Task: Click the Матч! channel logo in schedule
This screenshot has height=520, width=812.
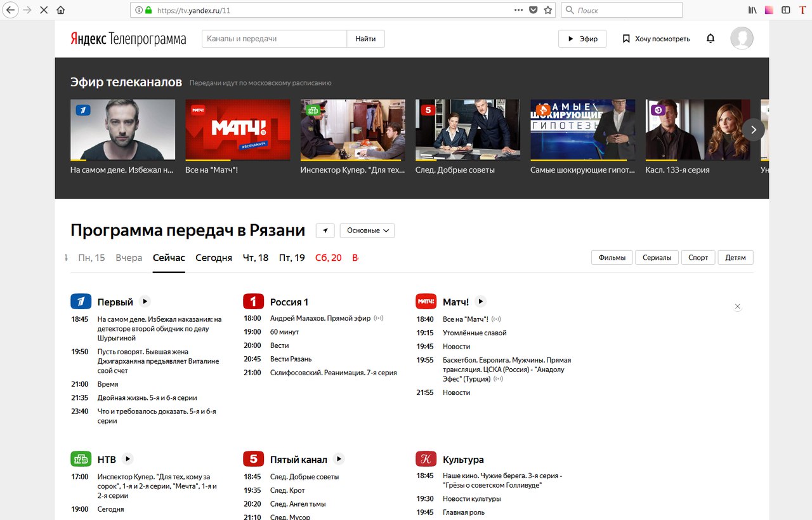Action: [426, 302]
